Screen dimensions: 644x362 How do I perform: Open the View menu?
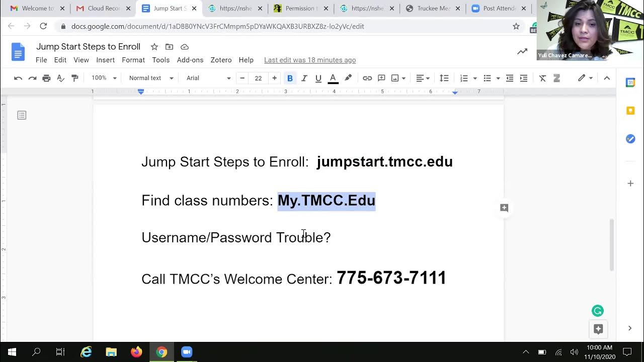[81, 60]
